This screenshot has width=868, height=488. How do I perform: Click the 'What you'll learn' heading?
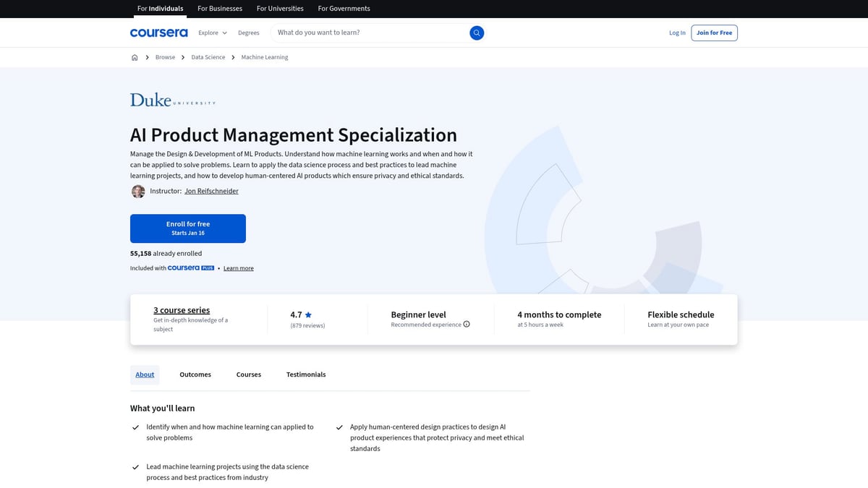click(x=162, y=408)
